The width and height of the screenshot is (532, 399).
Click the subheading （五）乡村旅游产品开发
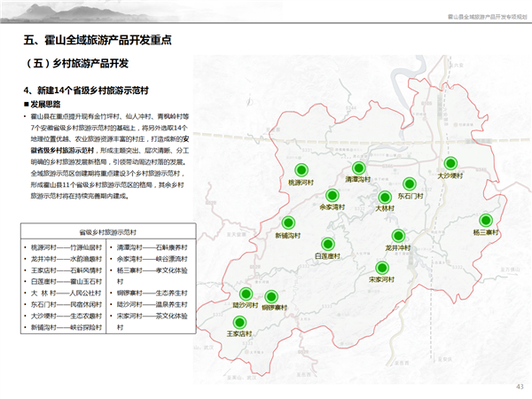pos(75,63)
